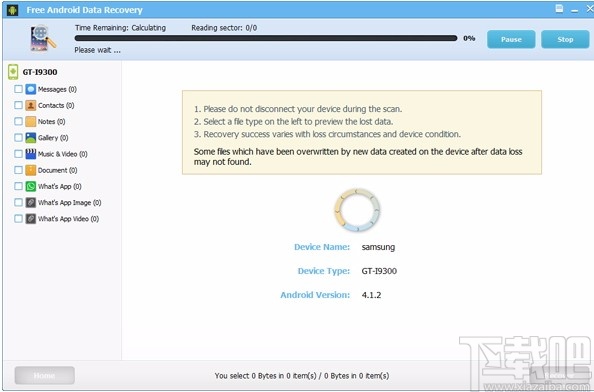Open the What's App (0) category
Image resolution: width=594 pixels, height=392 pixels.
tap(59, 186)
